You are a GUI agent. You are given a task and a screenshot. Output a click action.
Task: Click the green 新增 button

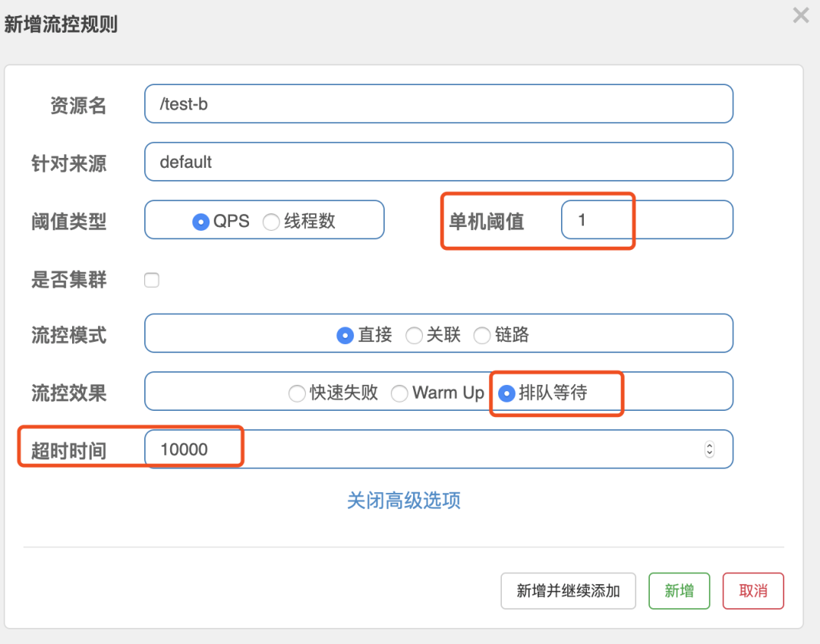click(679, 591)
